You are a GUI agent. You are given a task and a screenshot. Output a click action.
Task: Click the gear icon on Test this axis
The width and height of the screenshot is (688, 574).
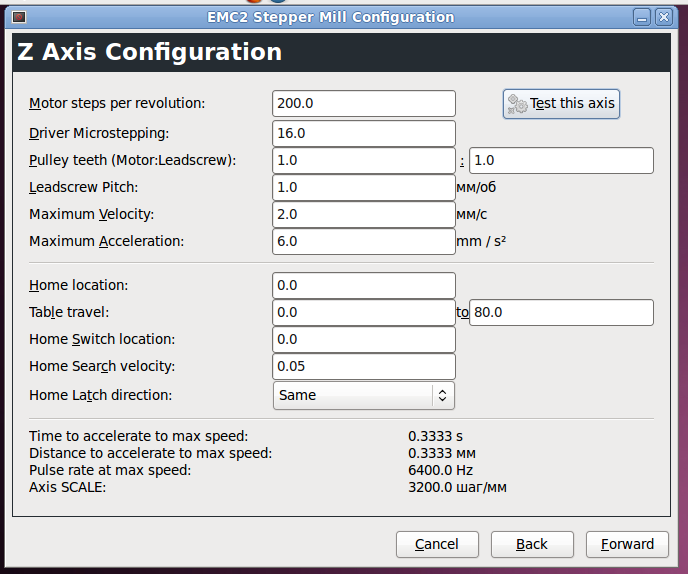pyautogui.click(x=517, y=104)
